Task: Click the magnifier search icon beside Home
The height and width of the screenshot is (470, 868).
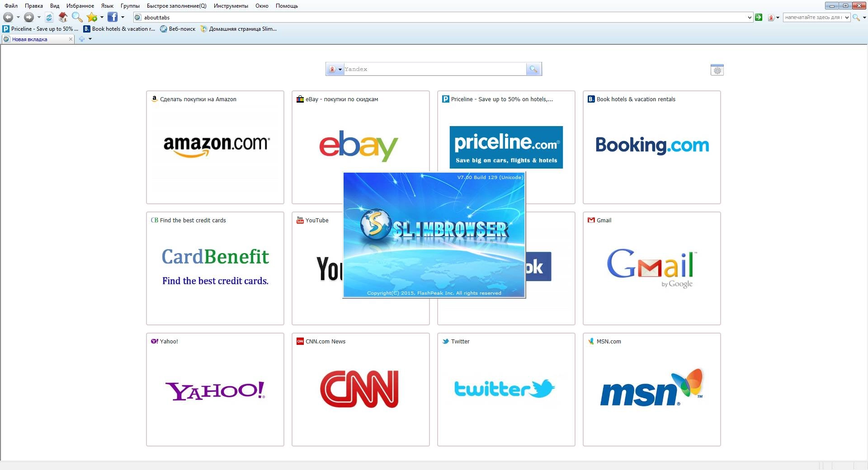Action: [x=77, y=17]
